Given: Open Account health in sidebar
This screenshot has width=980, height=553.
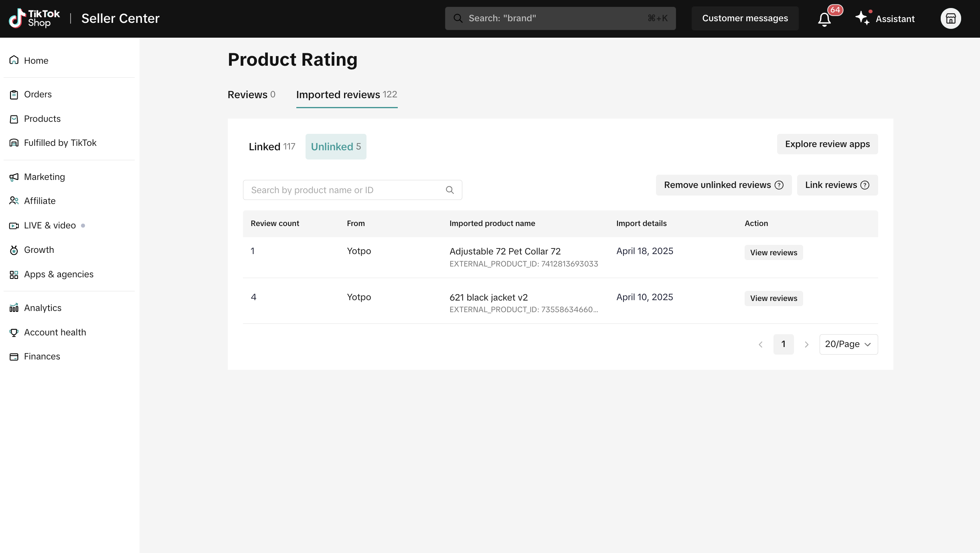Looking at the screenshot, I should click(55, 332).
